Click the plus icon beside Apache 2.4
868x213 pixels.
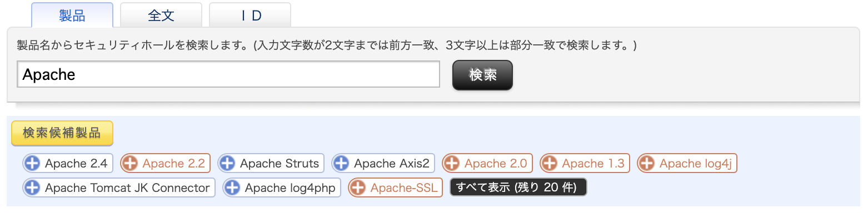tap(33, 164)
